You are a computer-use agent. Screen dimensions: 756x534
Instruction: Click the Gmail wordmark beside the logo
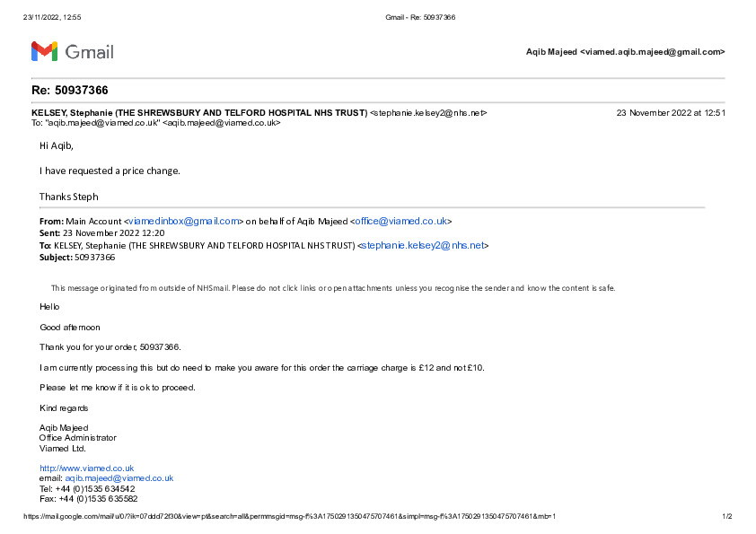click(89, 52)
